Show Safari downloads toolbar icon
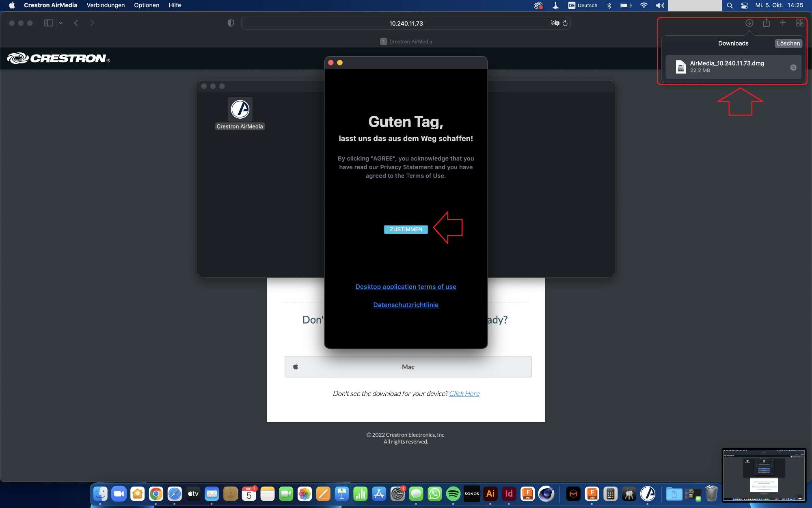 [x=749, y=23]
